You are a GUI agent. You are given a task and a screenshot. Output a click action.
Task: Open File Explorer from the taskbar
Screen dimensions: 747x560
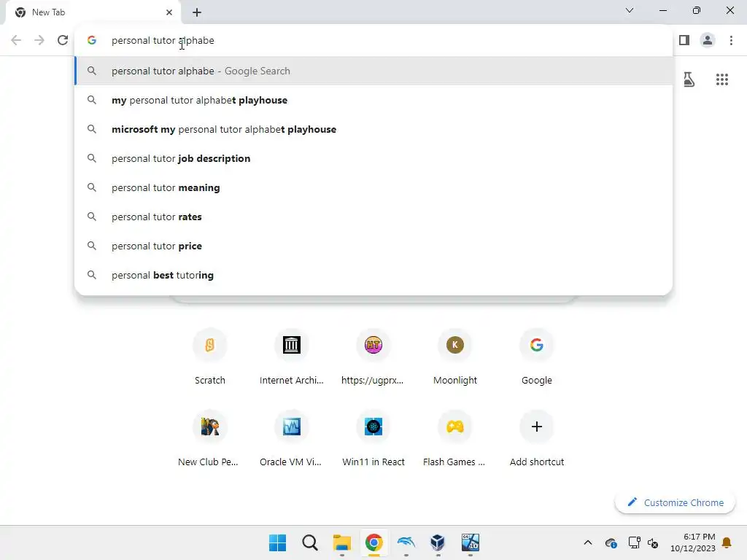tap(341, 542)
